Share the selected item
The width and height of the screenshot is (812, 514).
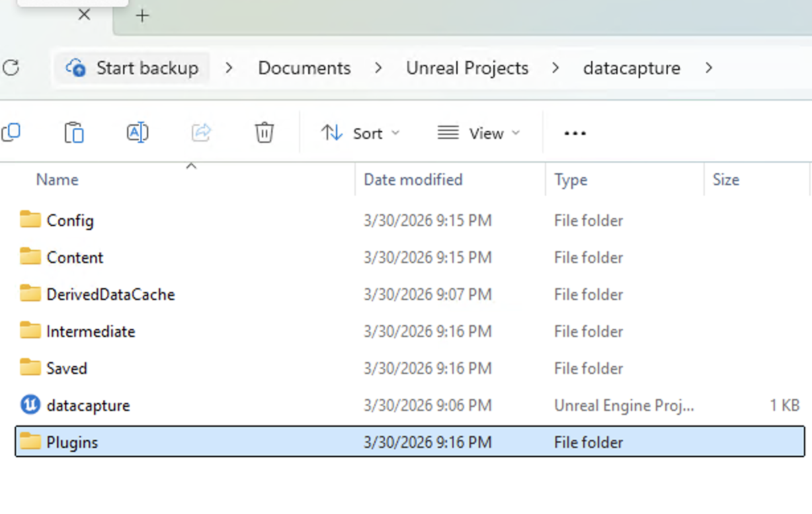pos(200,132)
